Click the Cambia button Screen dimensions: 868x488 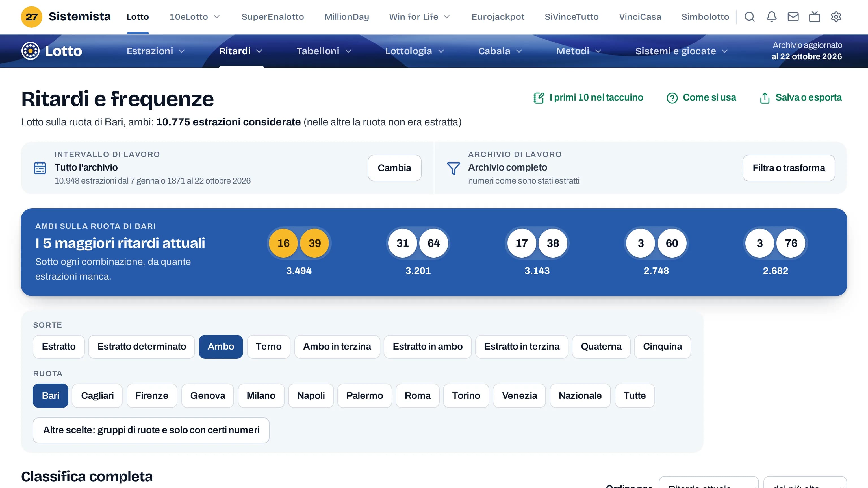(394, 168)
